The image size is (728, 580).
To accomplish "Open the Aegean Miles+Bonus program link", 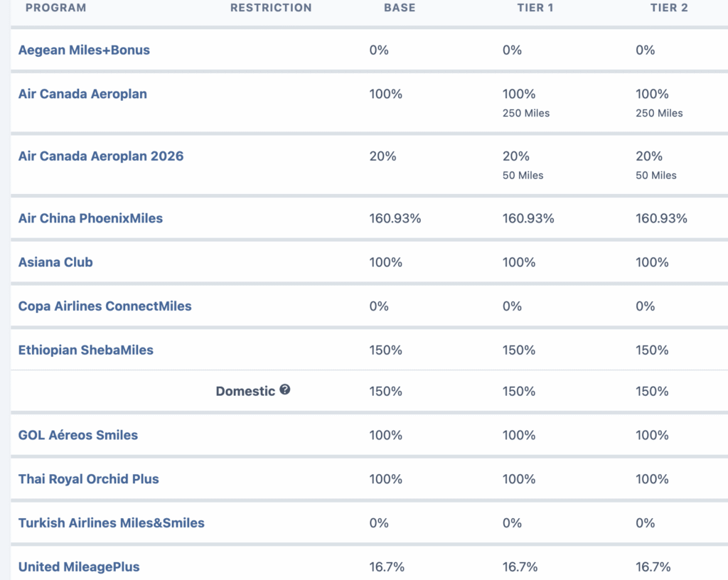I will click(x=84, y=50).
